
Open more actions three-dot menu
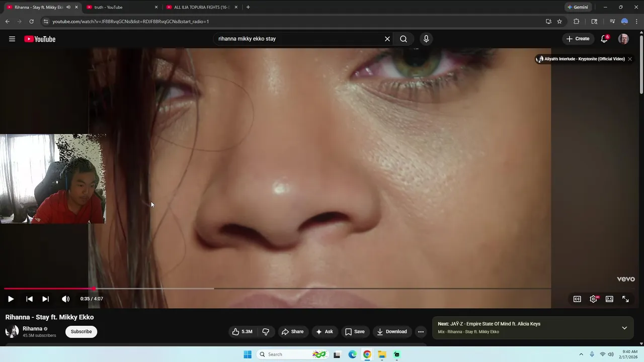(421, 331)
